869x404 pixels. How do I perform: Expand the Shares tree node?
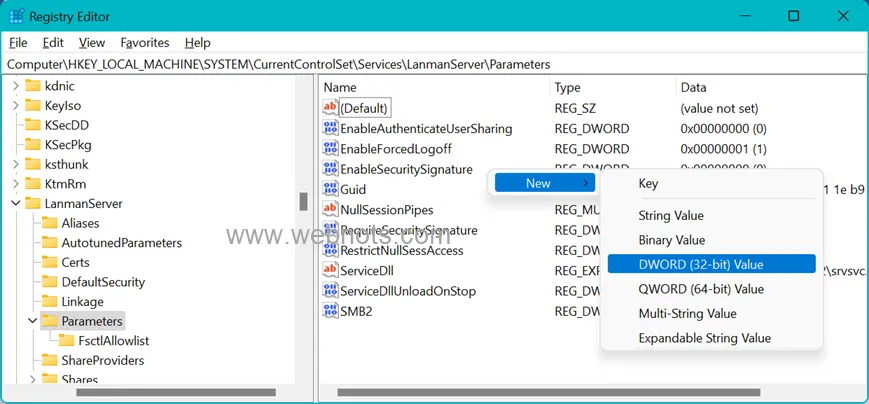(x=33, y=380)
